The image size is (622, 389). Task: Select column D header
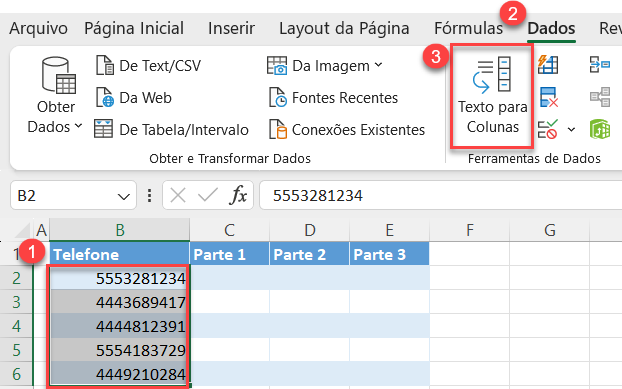point(310,230)
